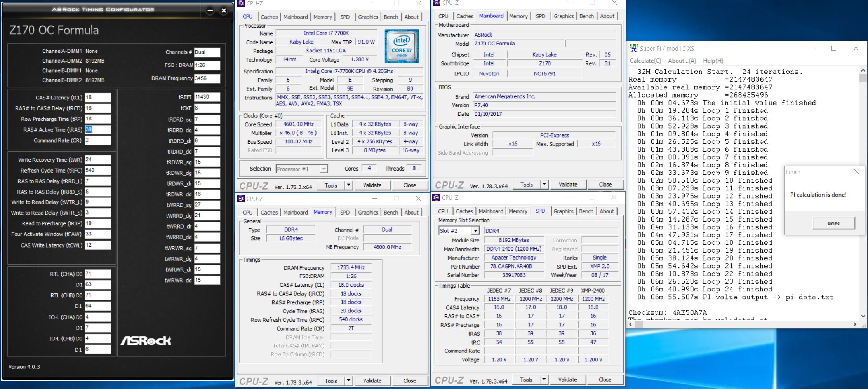Screen dimensions: 868x389
Task: Open the Tools dropdown arrow in SPD window
Action: pyautogui.click(x=544, y=380)
